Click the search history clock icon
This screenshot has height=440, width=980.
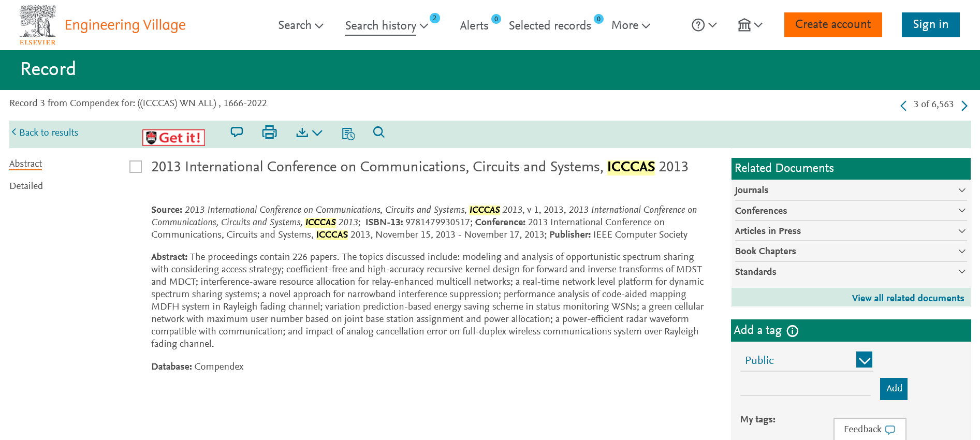point(348,134)
